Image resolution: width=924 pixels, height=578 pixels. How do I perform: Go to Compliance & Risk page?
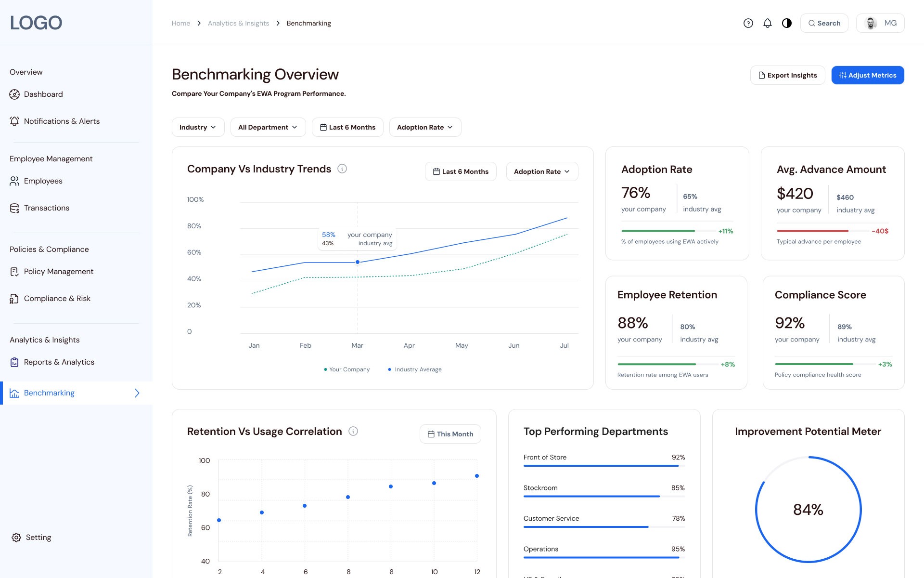tap(57, 299)
